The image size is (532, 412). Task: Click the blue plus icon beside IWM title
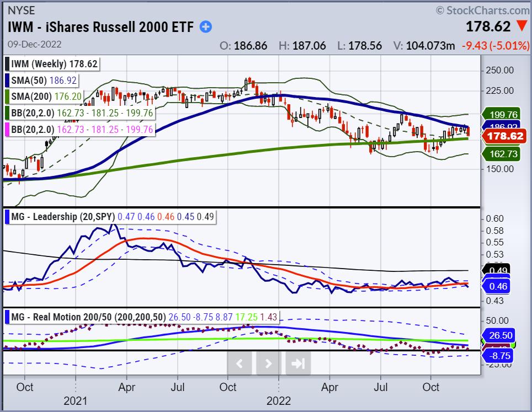206,27
